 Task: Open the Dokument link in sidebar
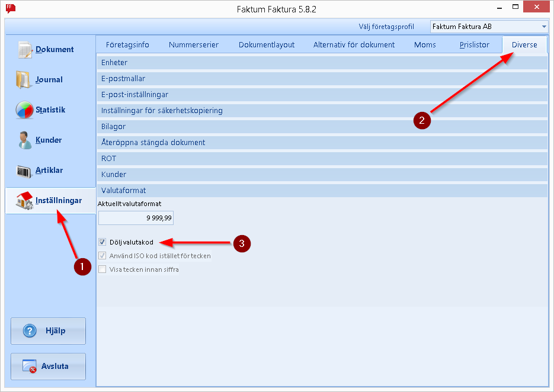(x=55, y=49)
